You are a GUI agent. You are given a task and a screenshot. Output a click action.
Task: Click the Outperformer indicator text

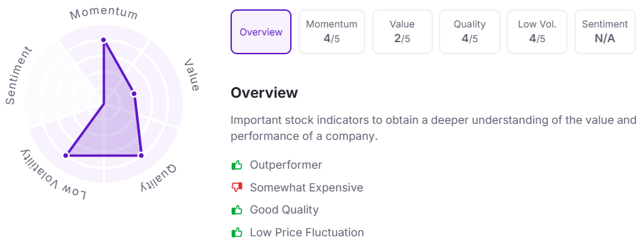[x=286, y=165]
